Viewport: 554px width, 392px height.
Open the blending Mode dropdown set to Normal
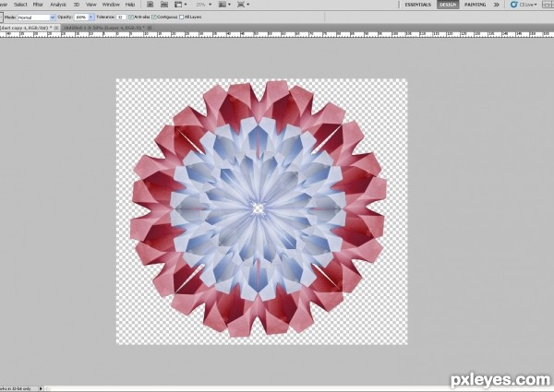click(x=36, y=18)
